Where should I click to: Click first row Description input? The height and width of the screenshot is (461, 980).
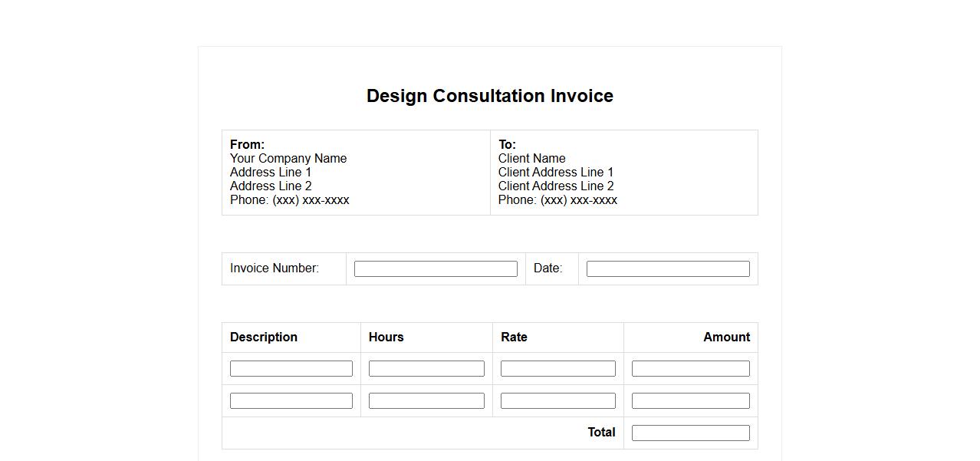(291, 369)
